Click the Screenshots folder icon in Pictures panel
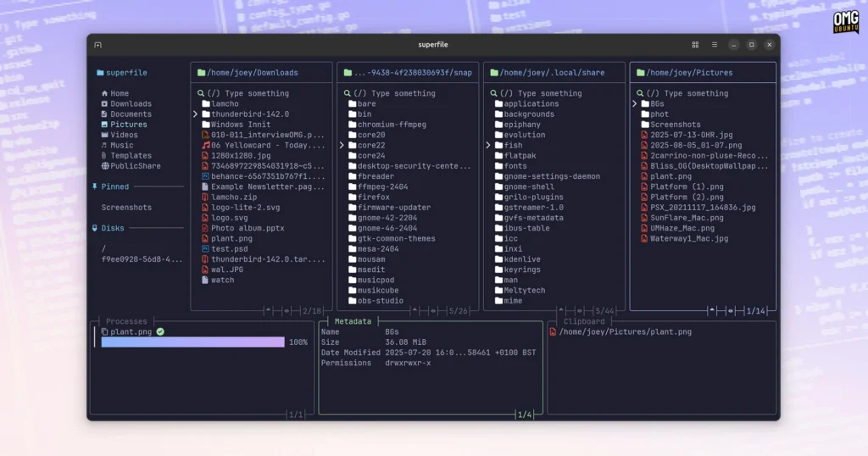The width and height of the screenshot is (868, 456). [x=645, y=125]
